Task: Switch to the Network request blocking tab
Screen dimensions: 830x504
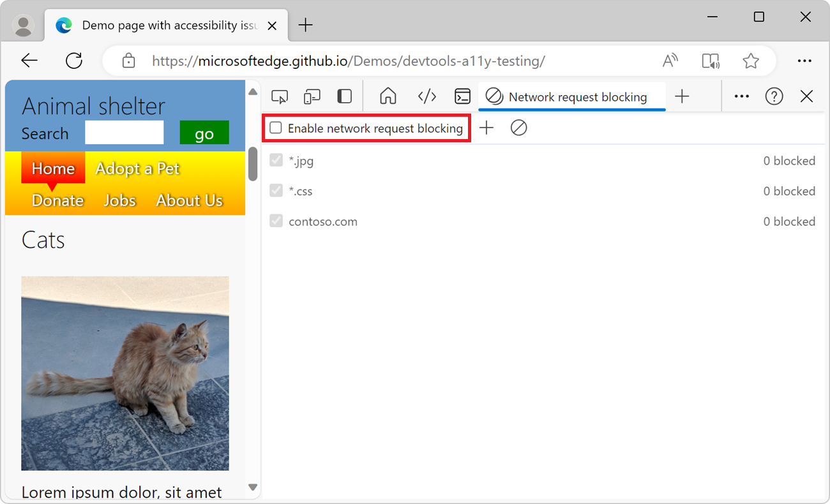Action: click(571, 96)
